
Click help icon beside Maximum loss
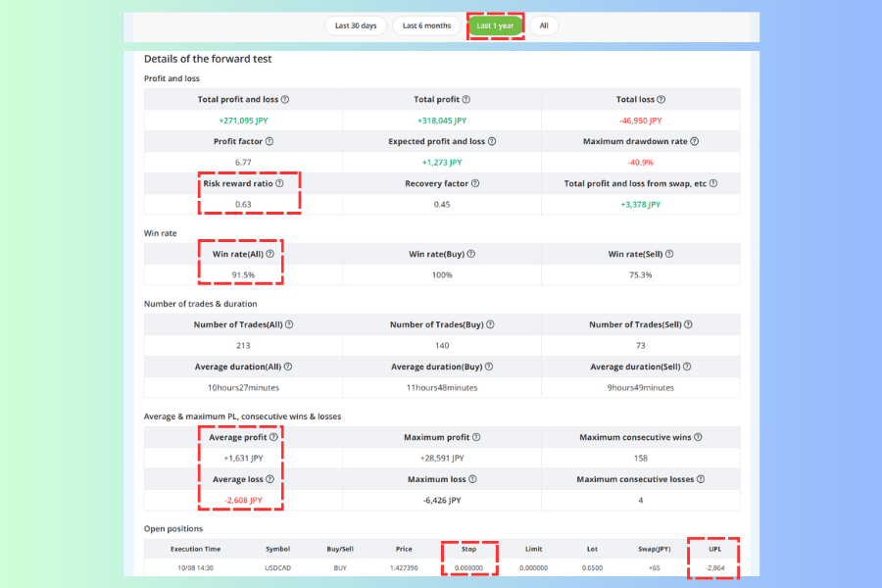point(472,479)
